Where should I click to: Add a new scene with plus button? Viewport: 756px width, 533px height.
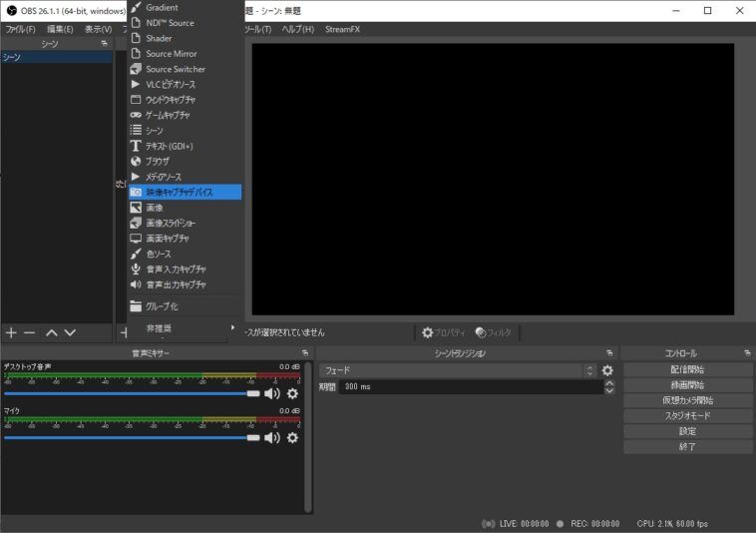(x=11, y=332)
